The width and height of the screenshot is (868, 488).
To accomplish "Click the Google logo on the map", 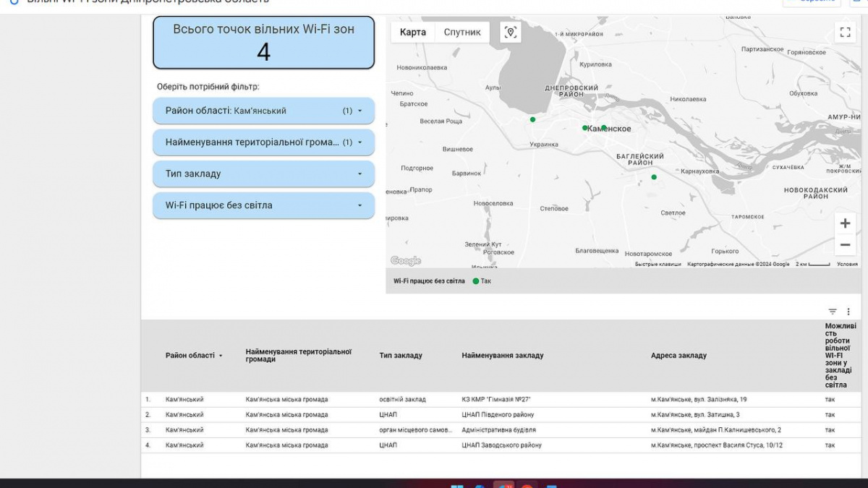I will (x=406, y=261).
